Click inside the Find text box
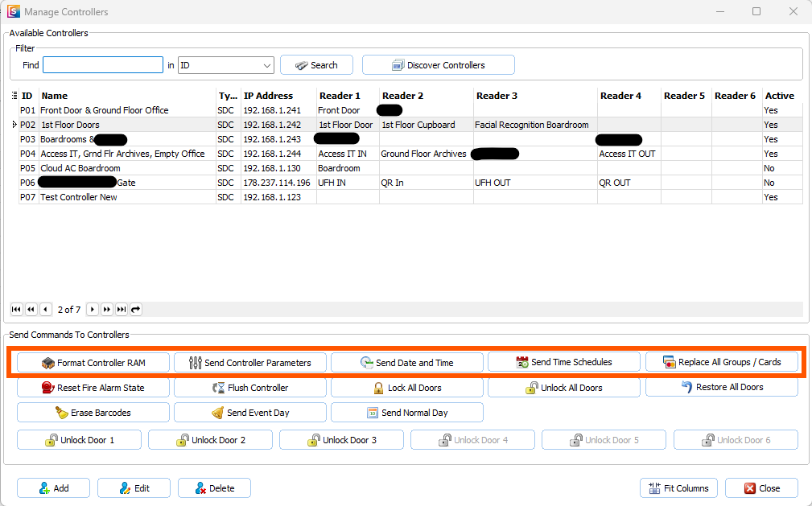Viewport: 812px width, 506px height. tap(102, 64)
